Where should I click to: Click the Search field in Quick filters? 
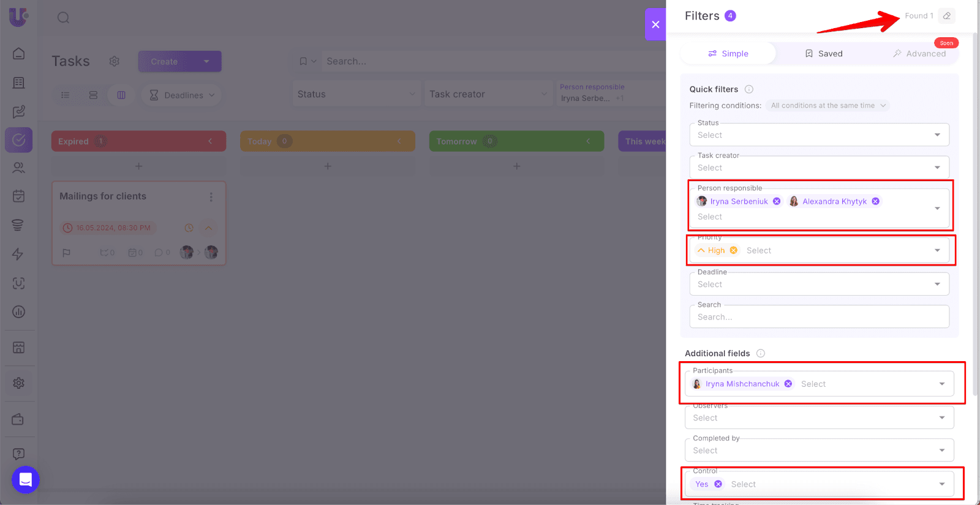coord(819,317)
